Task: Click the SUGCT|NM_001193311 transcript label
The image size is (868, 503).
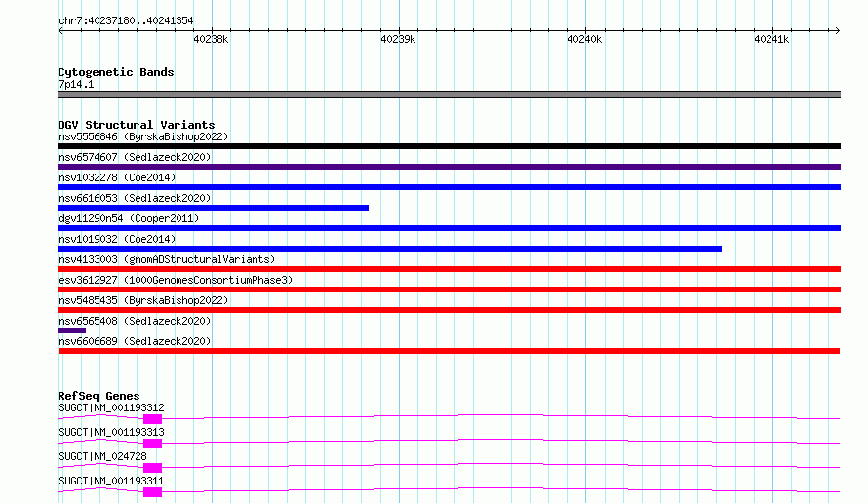Action: 111,481
